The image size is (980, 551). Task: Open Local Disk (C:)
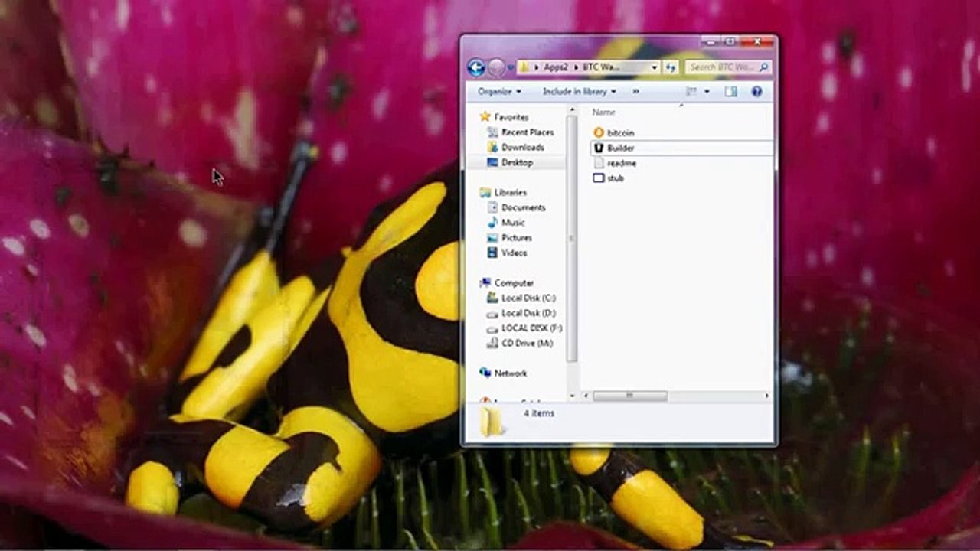click(x=528, y=298)
